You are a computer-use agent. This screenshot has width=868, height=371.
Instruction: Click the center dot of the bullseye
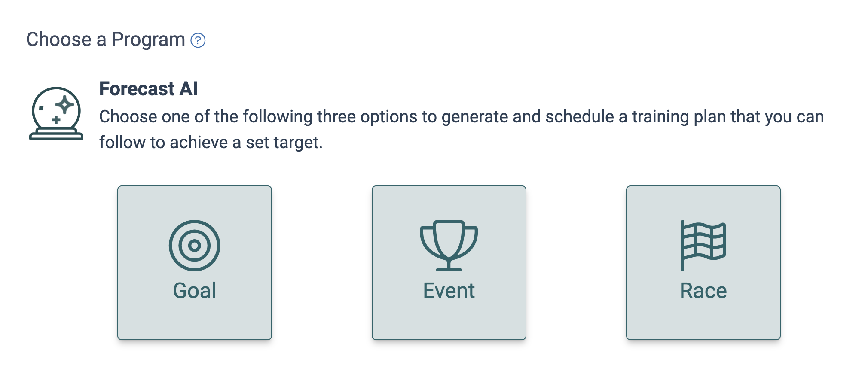[195, 246]
